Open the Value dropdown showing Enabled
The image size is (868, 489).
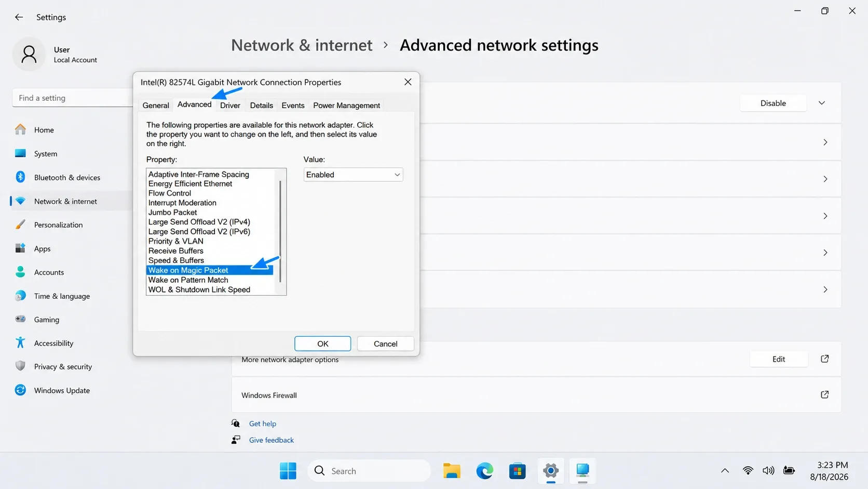coord(353,175)
